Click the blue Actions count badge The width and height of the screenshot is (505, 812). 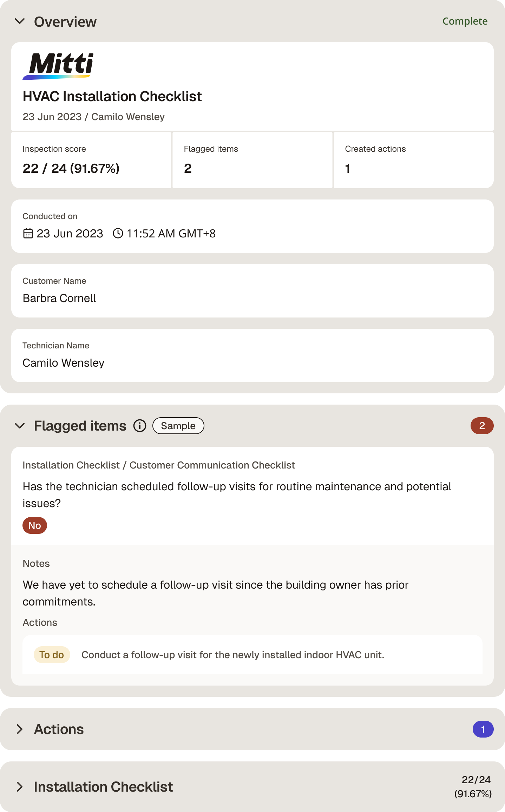click(483, 729)
